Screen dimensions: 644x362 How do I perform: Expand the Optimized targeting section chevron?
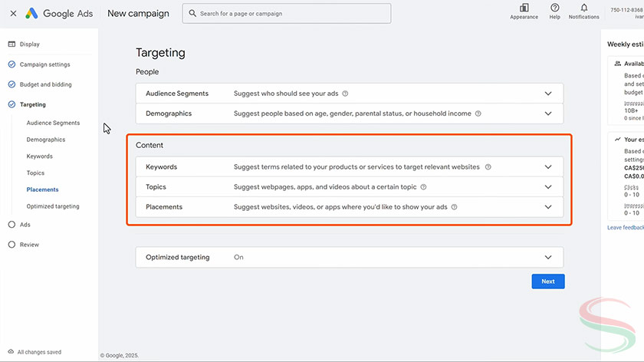[547, 258]
